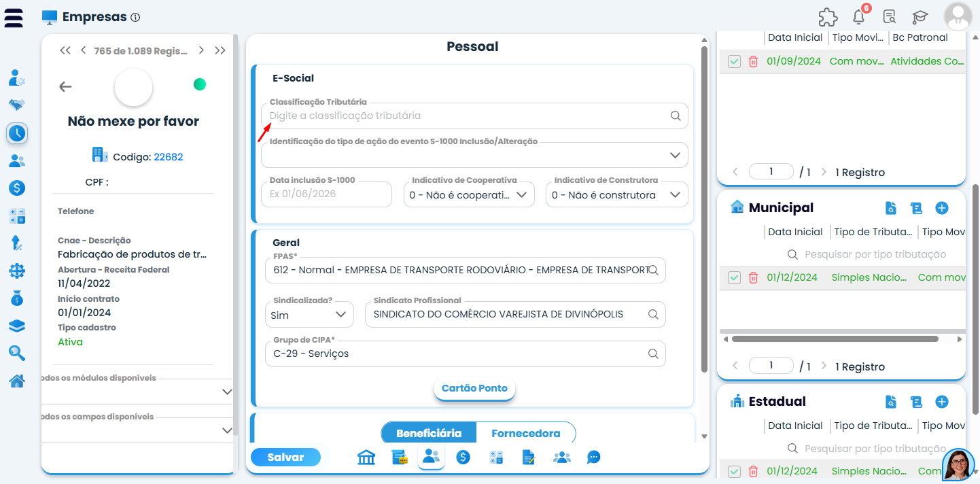Switch to the chat bubble bottom tab
Screen dimensions: 980x484
pyautogui.click(x=594, y=457)
